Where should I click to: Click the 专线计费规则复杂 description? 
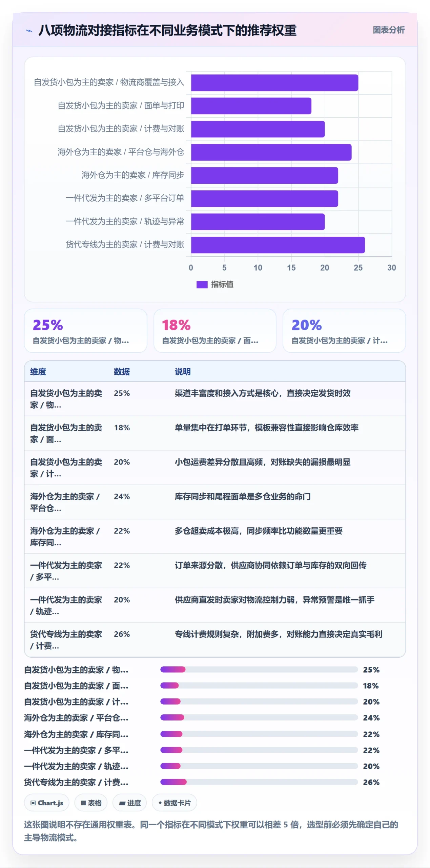pyautogui.click(x=278, y=634)
